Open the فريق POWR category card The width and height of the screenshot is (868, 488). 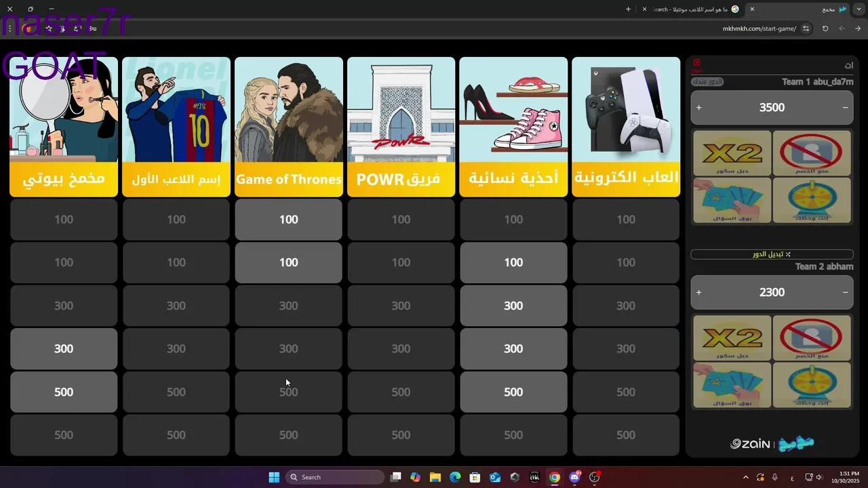click(x=401, y=127)
